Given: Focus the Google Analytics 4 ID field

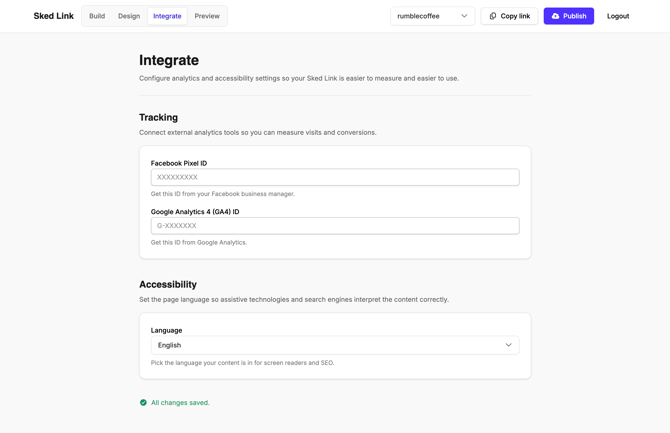Looking at the screenshot, I should pos(335,226).
